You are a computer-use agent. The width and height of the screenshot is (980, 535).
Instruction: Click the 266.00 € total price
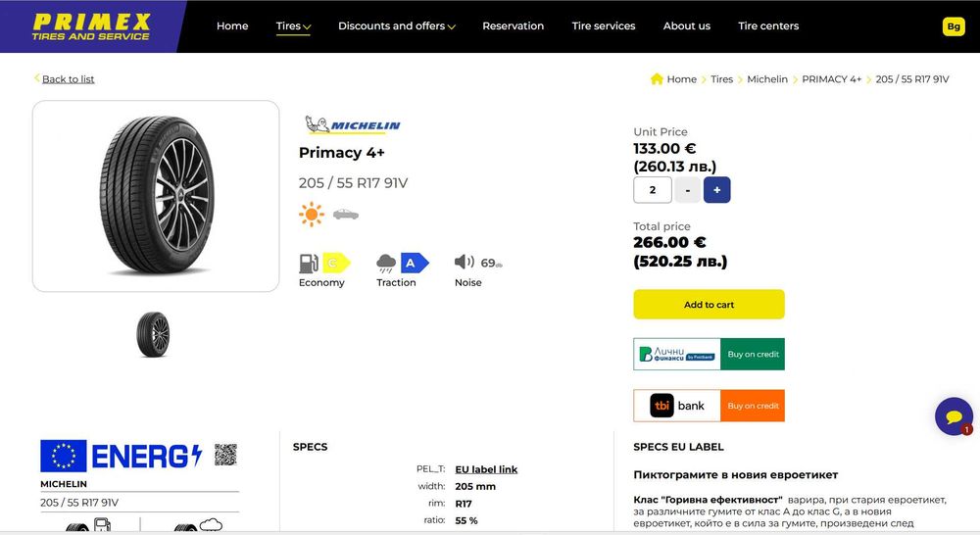[669, 242]
